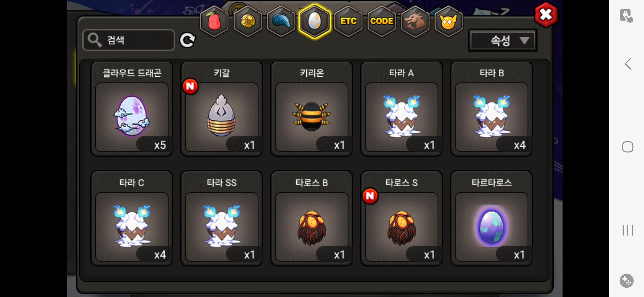Image resolution: width=644 pixels, height=297 pixels.
Task: Tap the Android home button
Action: pyautogui.click(x=628, y=147)
